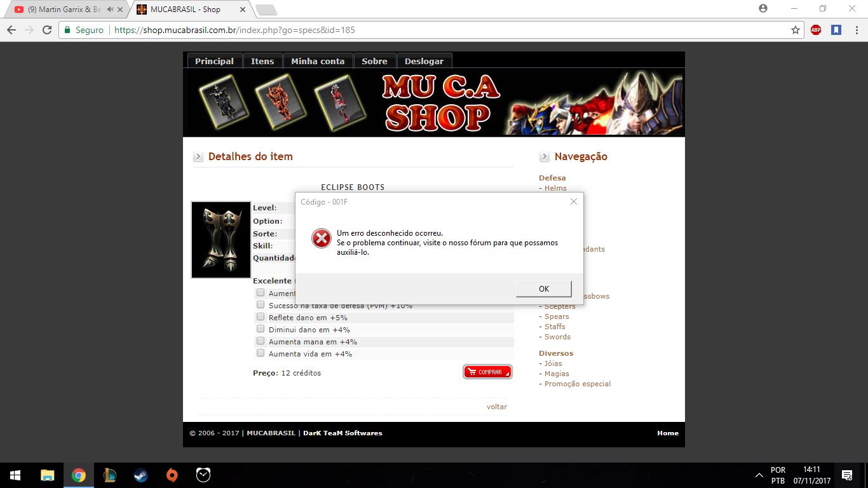The width and height of the screenshot is (868, 488).
Task: Open the Itens menu tab
Action: 262,61
